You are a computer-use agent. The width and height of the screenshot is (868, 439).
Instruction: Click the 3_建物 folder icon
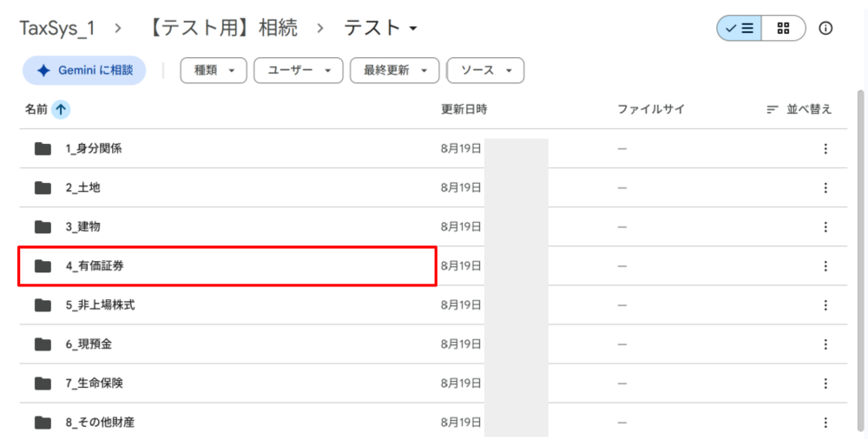click(43, 227)
